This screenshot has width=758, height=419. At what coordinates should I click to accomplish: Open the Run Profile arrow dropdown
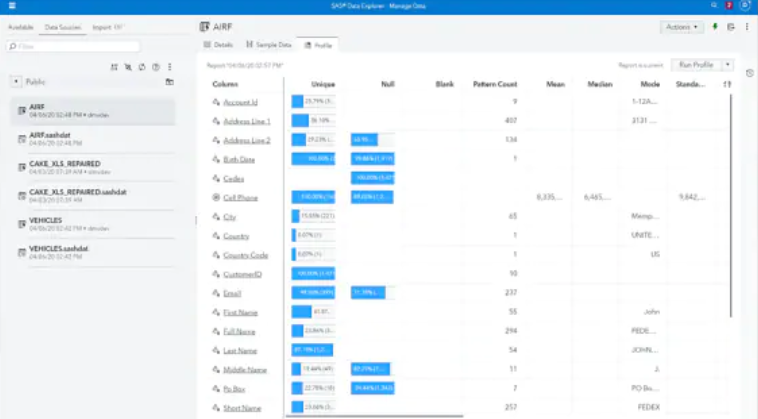(x=728, y=65)
